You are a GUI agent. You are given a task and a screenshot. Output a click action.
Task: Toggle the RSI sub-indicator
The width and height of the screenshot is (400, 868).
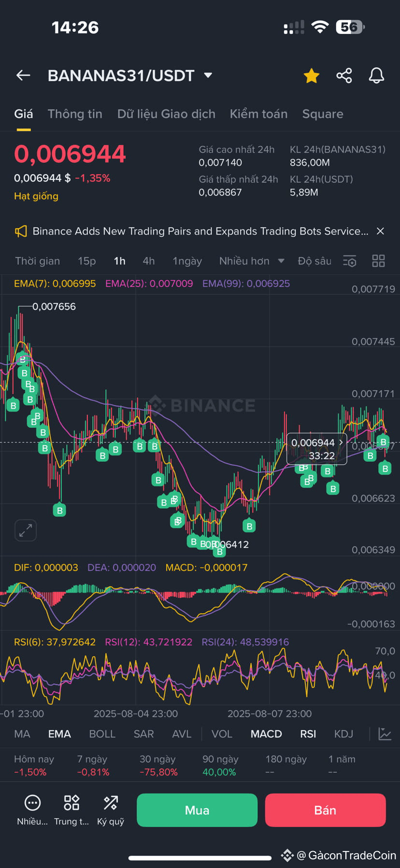click(x=308, y=734)
